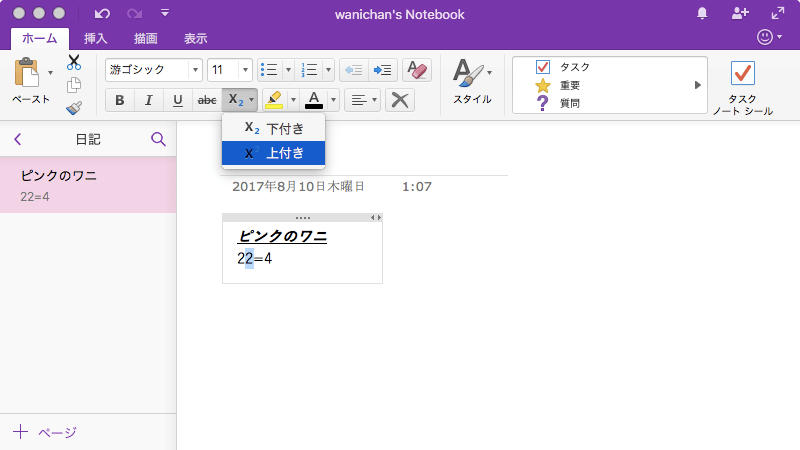This screenshot has width=800, height=450.
Task: Click the Paste clipboard icon
Action: click(27, 73)
